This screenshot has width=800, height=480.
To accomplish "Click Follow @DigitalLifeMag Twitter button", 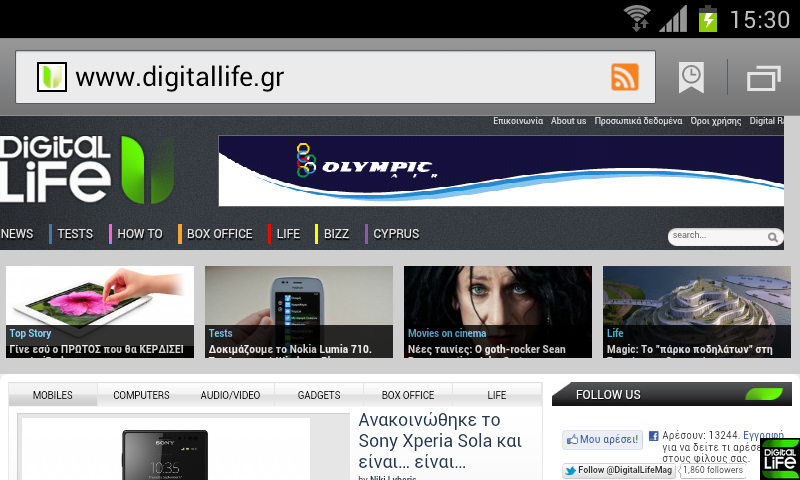I will (619, 470).
